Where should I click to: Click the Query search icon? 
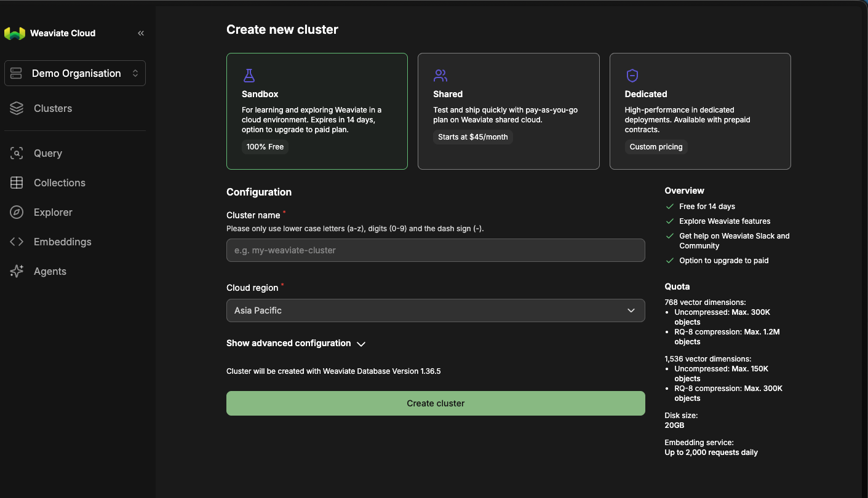[x=17, y=154]
